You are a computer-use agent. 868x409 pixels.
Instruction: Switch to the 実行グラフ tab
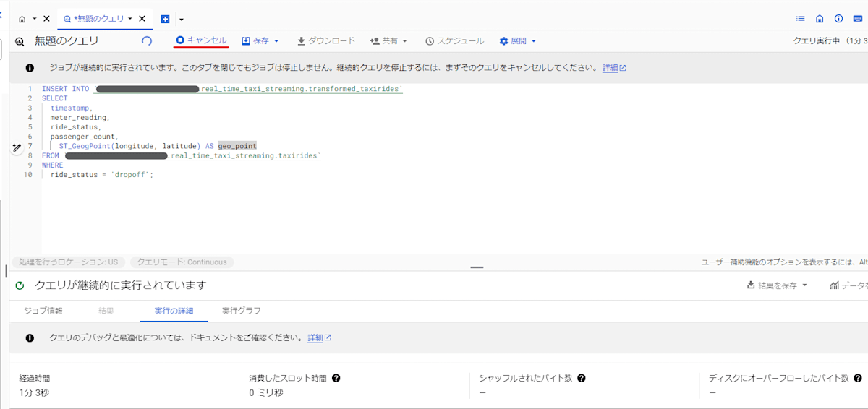[x=242, y=311]
